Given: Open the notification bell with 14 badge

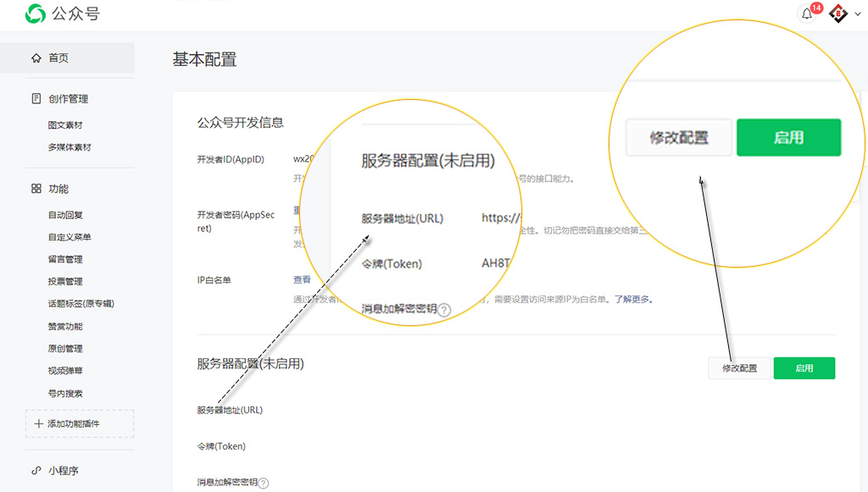Looking at the screenshot, I should click(807, 14).
